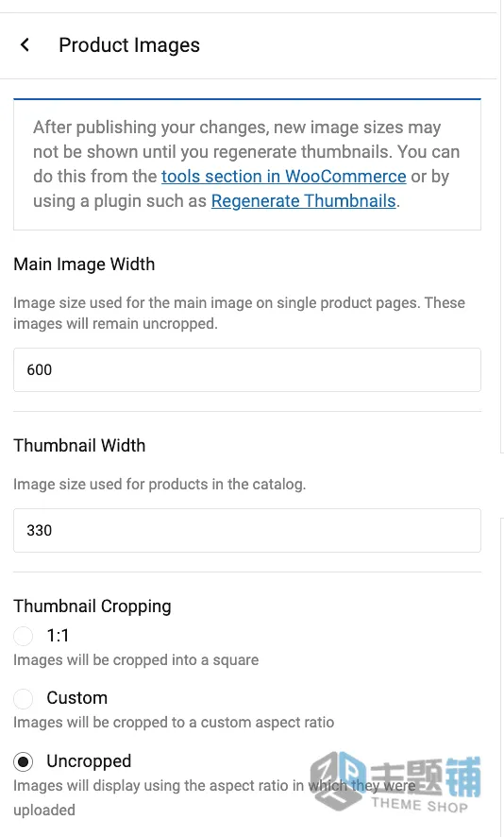Select the 1:1 cropping radio button
Image resolution: width=504 pixels, height=837 pixels.
(x=23, y=636)
